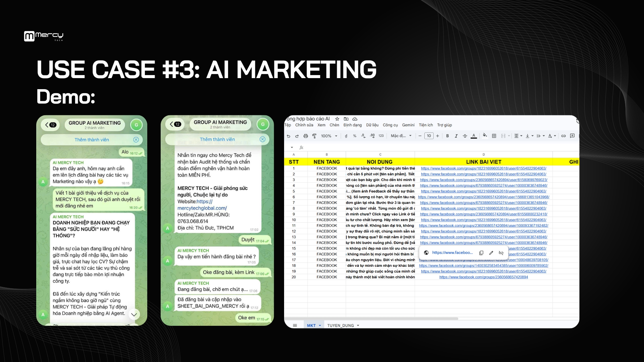Open the Chèn menu
The width and height of the screenshot is (644, 362).
334,125
